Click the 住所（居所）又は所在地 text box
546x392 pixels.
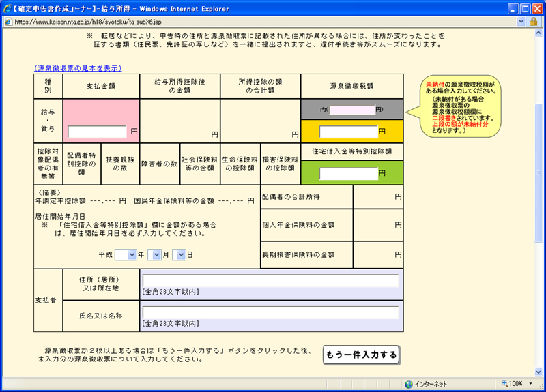(270, 281)
